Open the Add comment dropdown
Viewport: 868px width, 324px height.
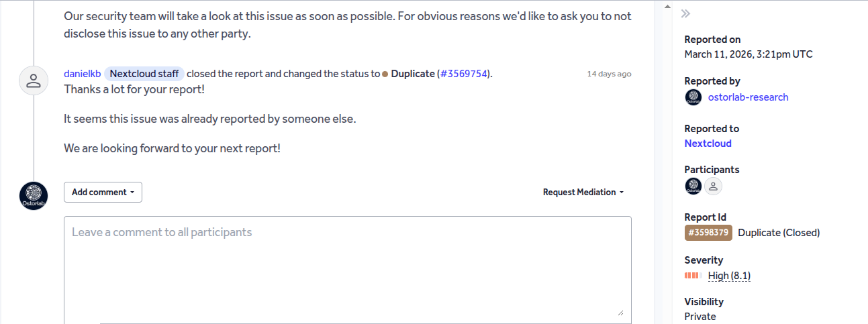pyautogui.click(x=103, y=192)
